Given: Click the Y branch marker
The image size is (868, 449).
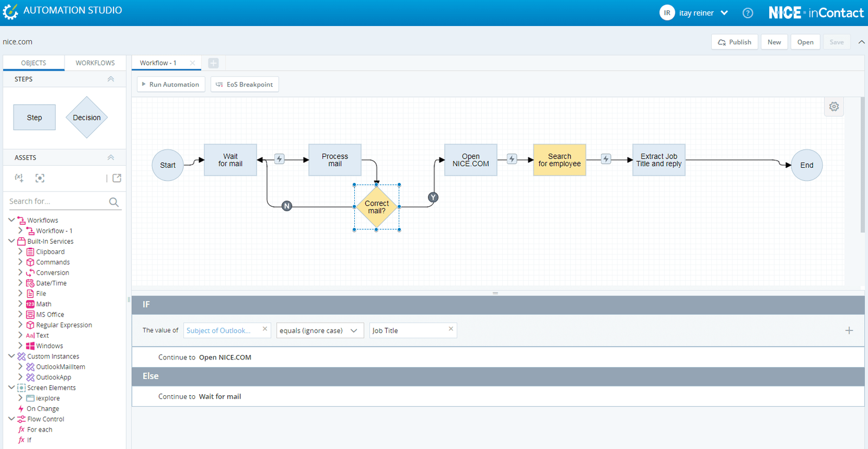Looking at the screenshot, I should [433, 197].
